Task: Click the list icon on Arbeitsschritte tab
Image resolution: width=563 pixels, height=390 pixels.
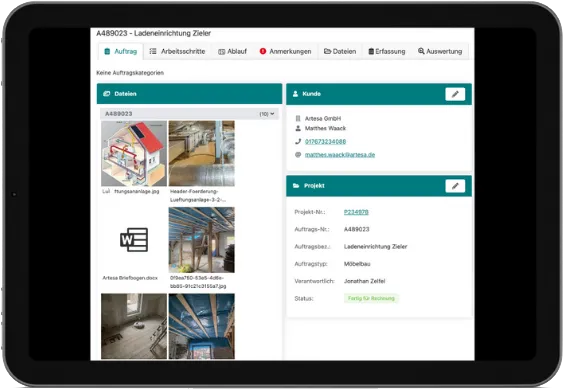Action: tap(153, 51)
